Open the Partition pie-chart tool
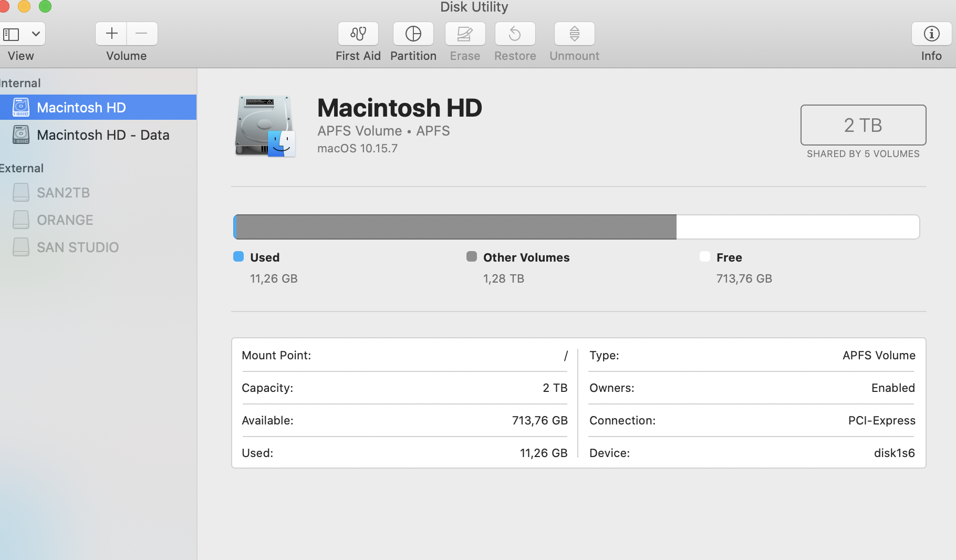Screen dimensions: 956x560 click(413, 34)
